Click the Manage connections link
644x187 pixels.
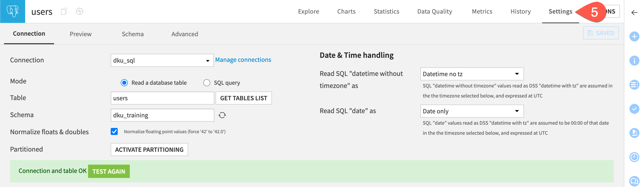243,60
